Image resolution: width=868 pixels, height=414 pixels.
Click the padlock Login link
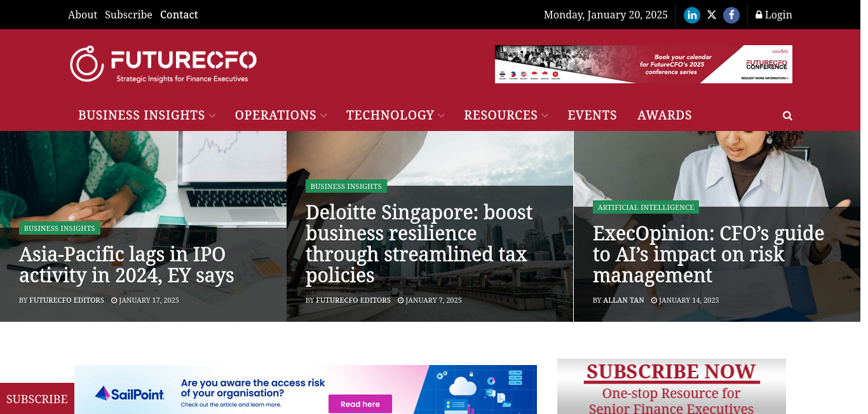pos(773,15)
